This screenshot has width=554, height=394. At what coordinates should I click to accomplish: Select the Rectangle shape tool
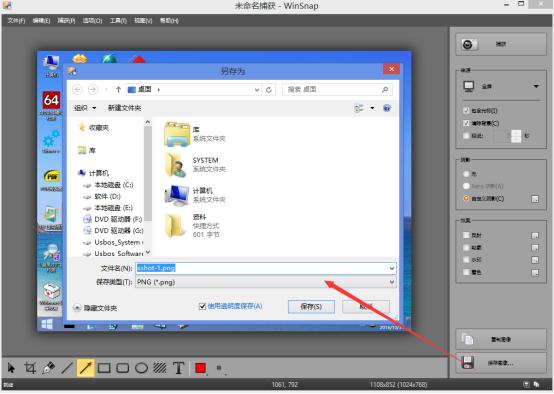coord(104,368)
